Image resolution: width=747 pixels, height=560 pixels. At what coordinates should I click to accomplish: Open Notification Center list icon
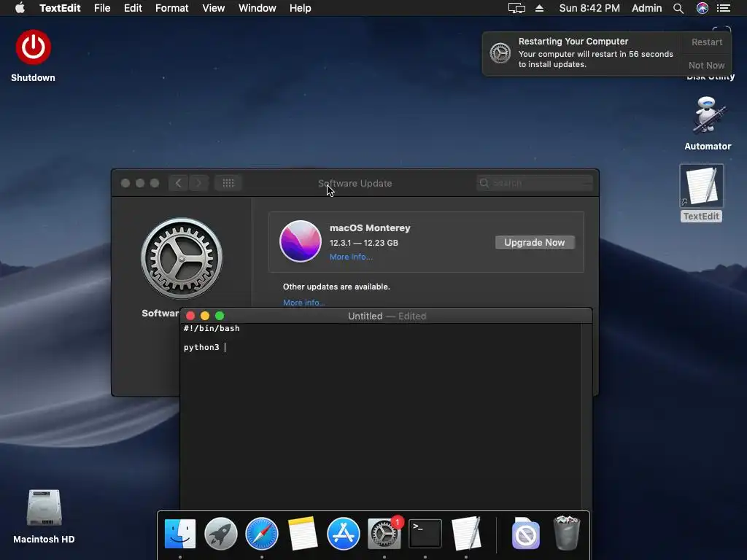point(724,8)
